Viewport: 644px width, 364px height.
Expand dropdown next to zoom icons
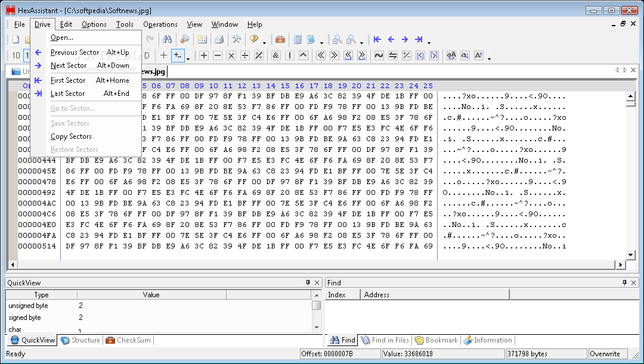click(361, 42)
